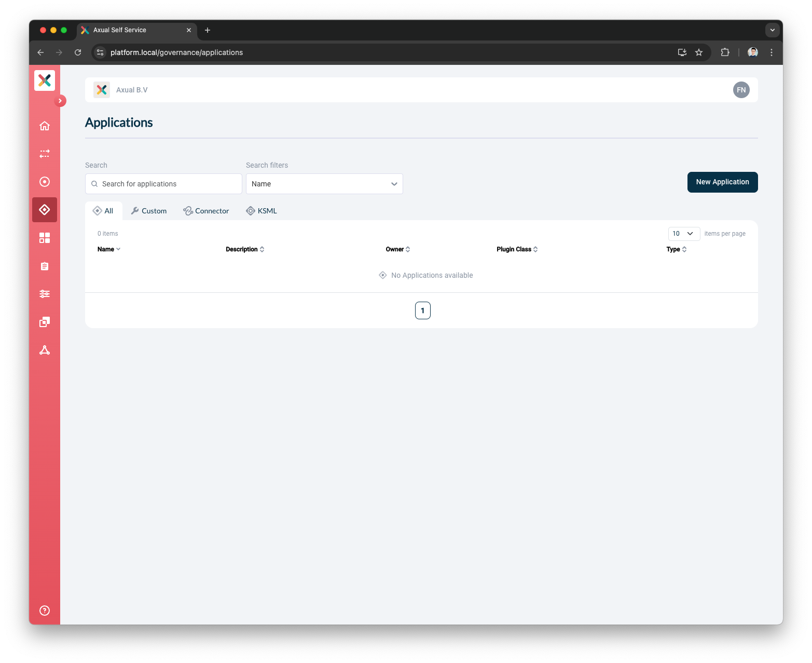812x663 pixels.
Task: Switch to the KSML applications tab
Action: [x=262, y=211]
